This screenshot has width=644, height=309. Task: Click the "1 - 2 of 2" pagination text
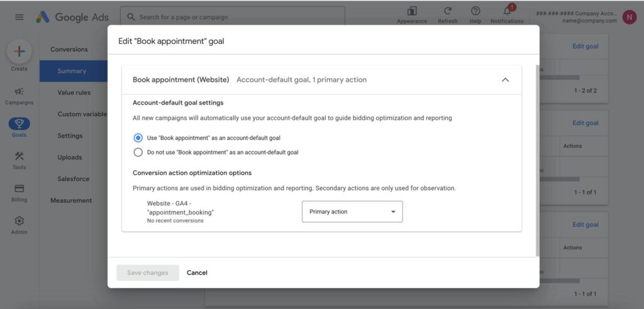(586, 90)
